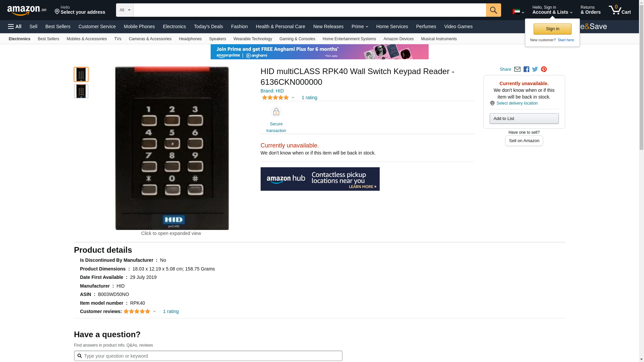
Task: Share product on Twitter icon
Action: coord(535,69)
